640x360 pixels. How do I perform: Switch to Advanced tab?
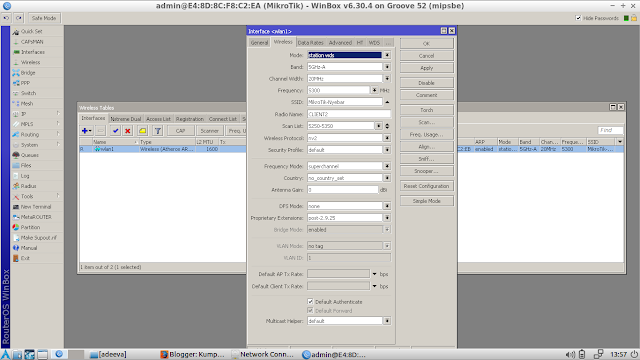pos(340,42)
